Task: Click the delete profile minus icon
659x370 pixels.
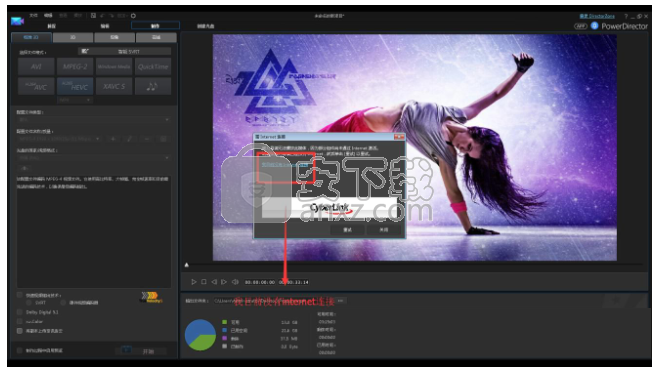Action: click(146, 138)
